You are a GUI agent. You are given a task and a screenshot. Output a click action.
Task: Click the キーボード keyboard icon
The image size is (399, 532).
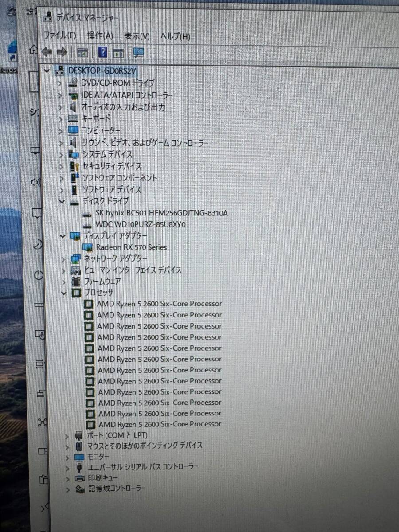pos(73,119)
